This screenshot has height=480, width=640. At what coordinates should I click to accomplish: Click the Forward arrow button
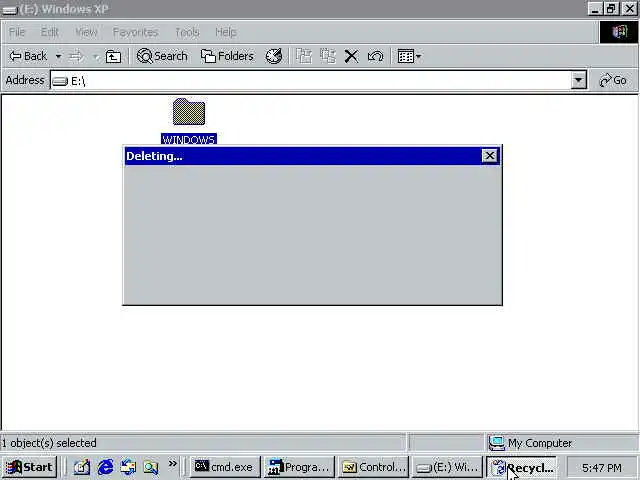pos(76,56)
